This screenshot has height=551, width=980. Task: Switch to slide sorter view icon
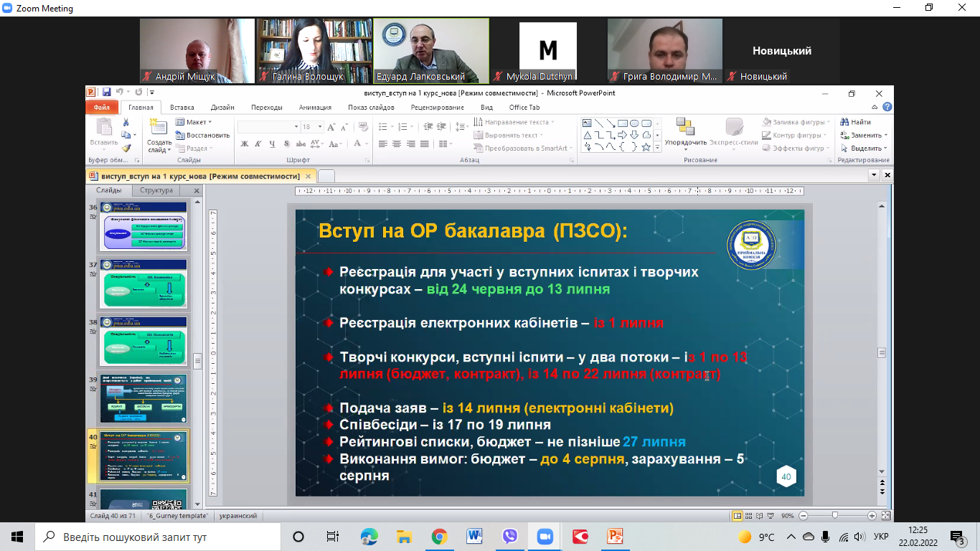pyautogui.click(x=749, y=516)
